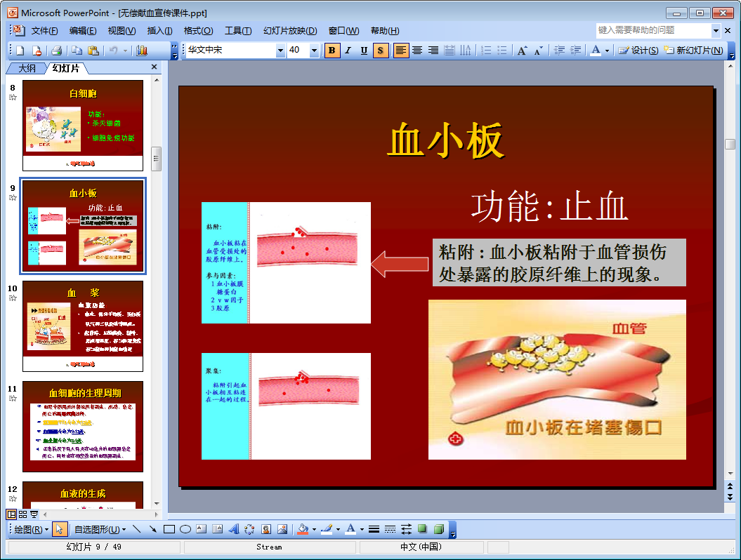This screenshot has width=741, height=560.
Task: Toggle the select objects pointer tool
Action: [x=59, y=529]
